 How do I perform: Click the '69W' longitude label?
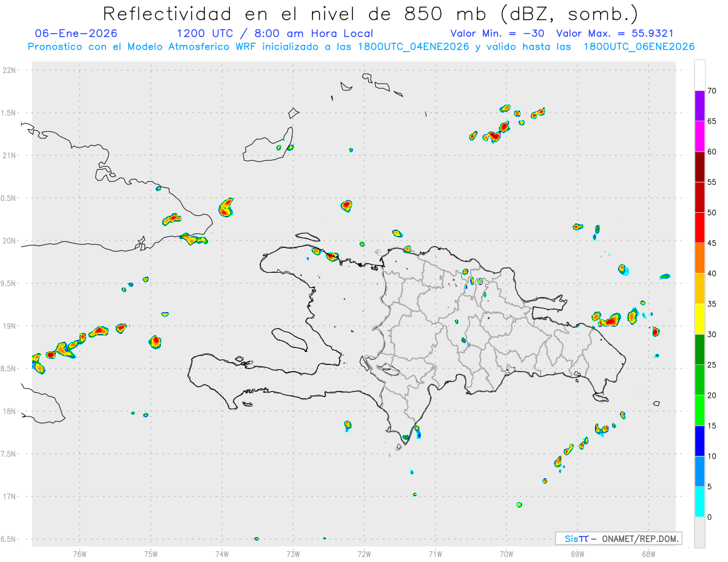pyautogui.click(x=578, y=554)
